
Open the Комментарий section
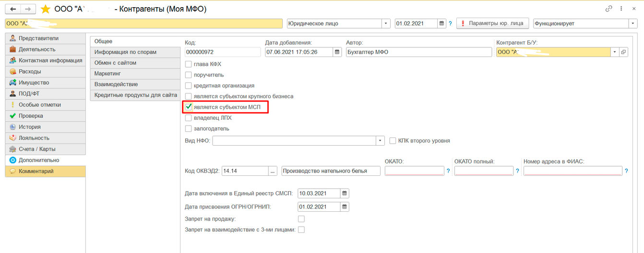(45, 171)
